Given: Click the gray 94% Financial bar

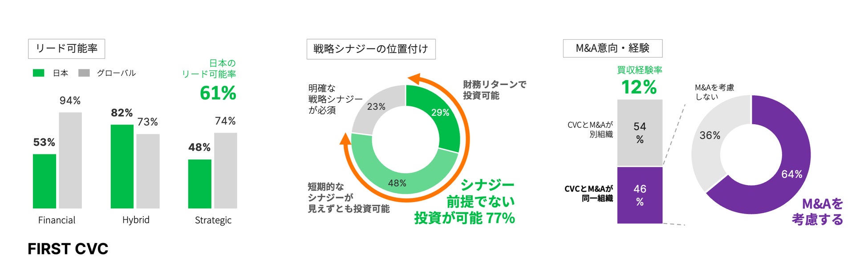Looking at the screenshot, I should coord(70,160).
